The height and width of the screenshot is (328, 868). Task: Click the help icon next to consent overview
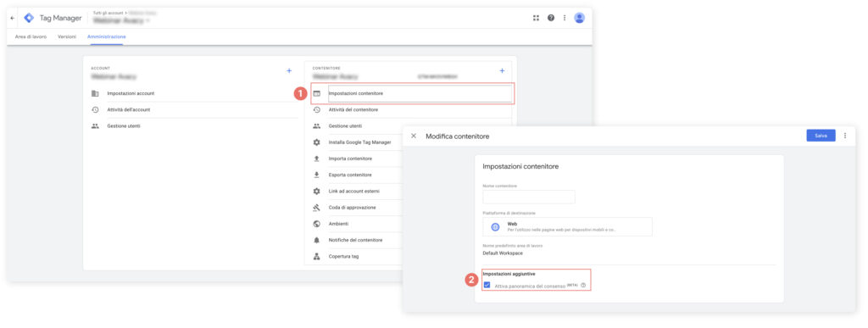583,286
